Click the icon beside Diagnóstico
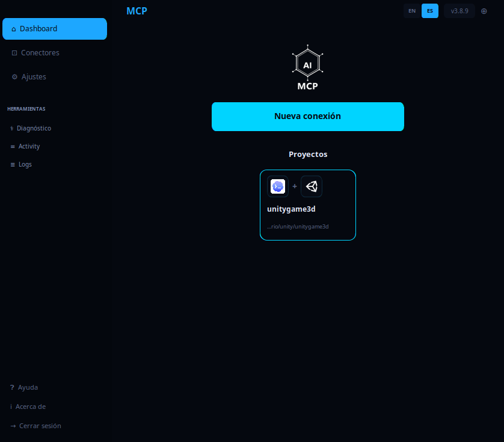Screen dimensions: 504x442 coord(12,129)
